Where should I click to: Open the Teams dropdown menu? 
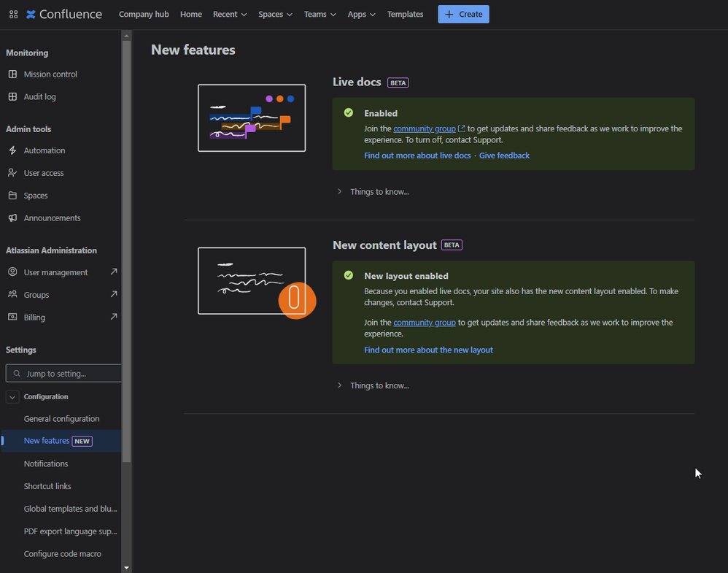click(x=320, y=15)
